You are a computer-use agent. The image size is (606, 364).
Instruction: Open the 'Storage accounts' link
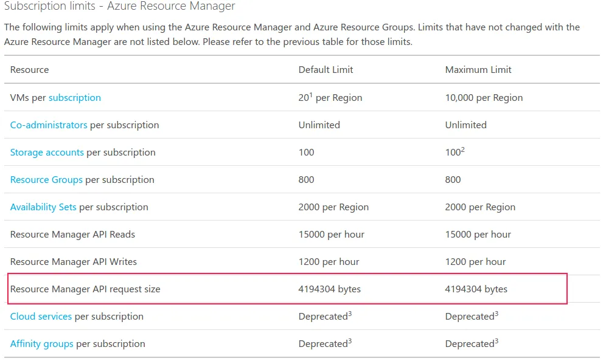[x=47, y=153]
